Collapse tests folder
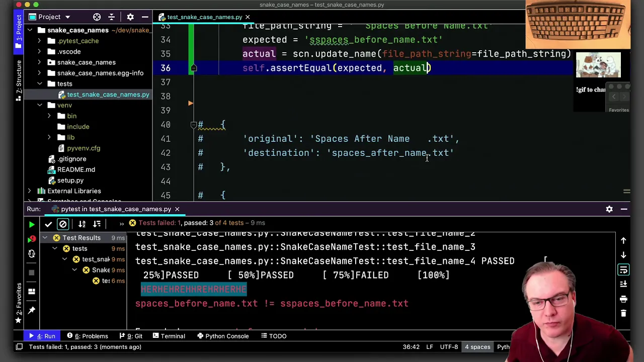This screenshot has height=362, width=644. (39, 84)
